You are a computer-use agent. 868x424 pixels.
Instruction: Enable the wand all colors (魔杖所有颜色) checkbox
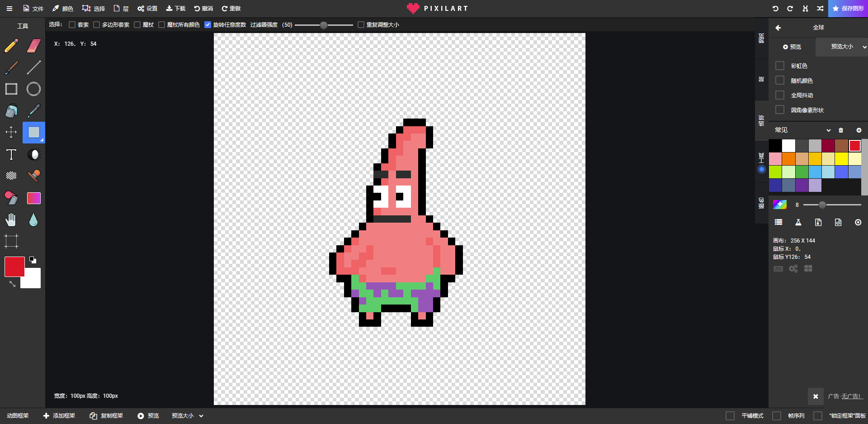[161, 25]
